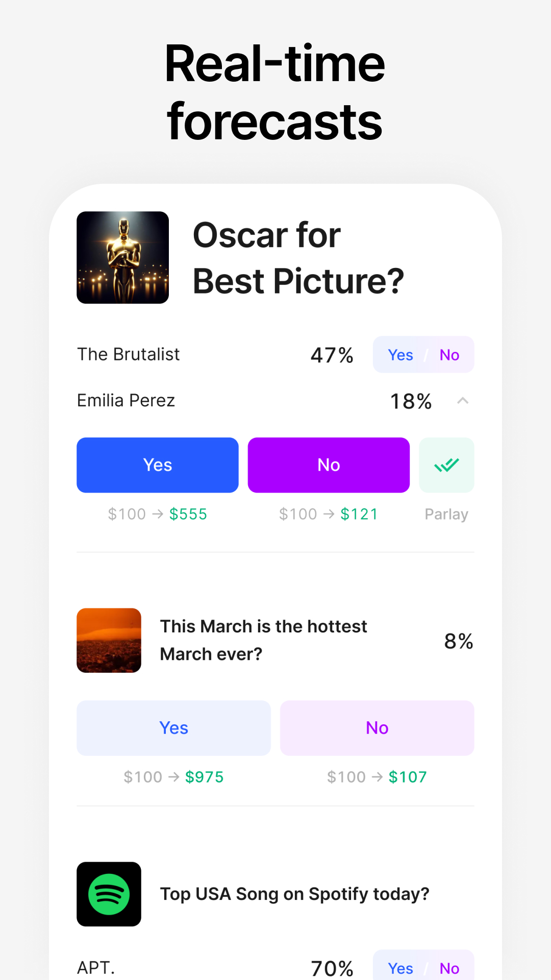Collapse the Emilia Perez chevron
This screenshot has width=551, height=980.
point(463,401)
